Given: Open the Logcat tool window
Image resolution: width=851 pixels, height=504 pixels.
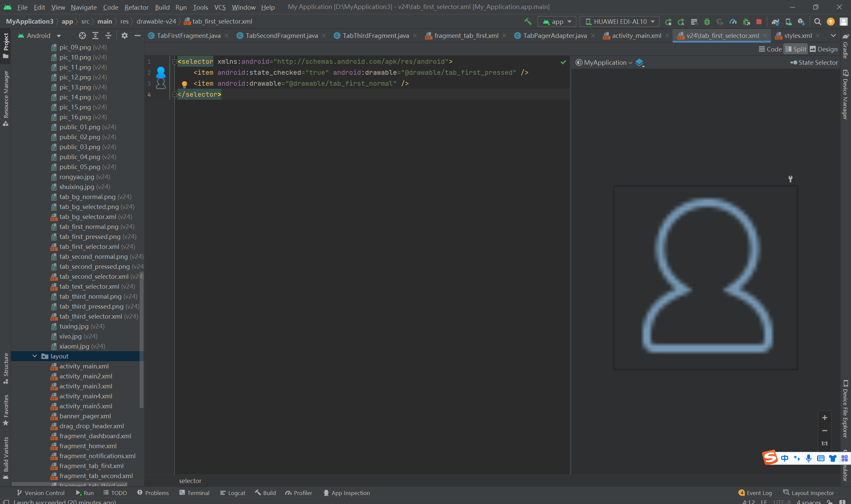Looking at the screenshot, I should coord(232,493).
